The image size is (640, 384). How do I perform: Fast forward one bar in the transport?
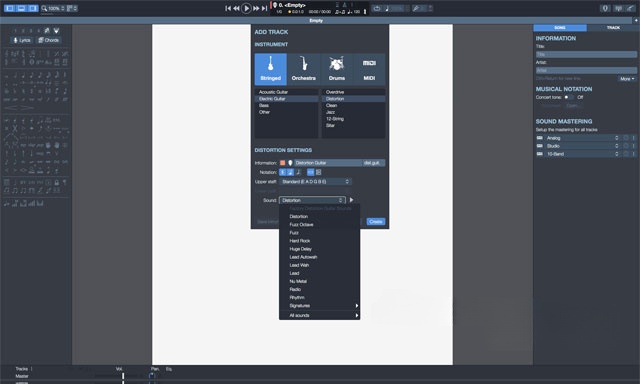point(256,8)
